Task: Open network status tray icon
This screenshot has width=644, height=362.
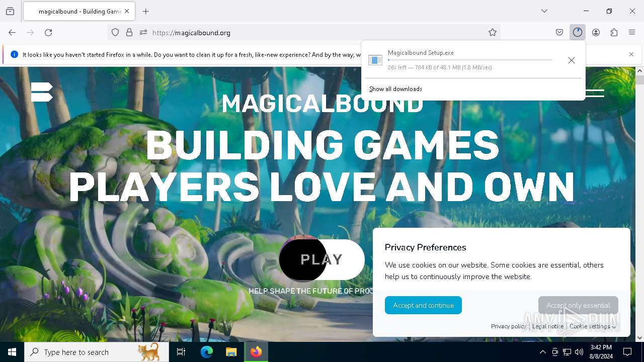Action: (567, 352)
